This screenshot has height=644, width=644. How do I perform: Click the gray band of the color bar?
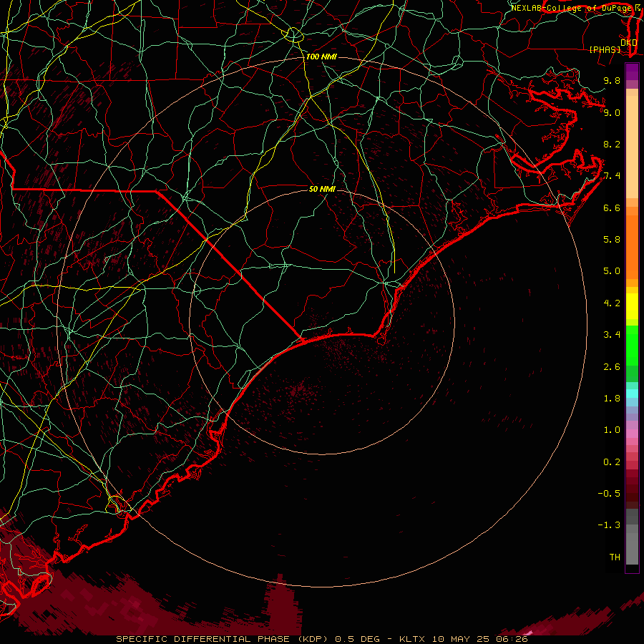pos(632,536)
